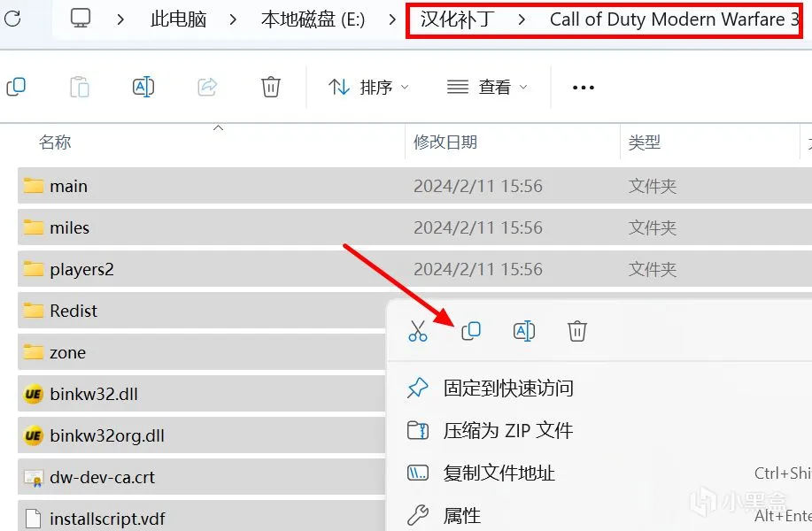Screen dimensions: 812x531
Task: Expand chevron after 本地磁盘 (E:)
Action: (x=392, y=19)
